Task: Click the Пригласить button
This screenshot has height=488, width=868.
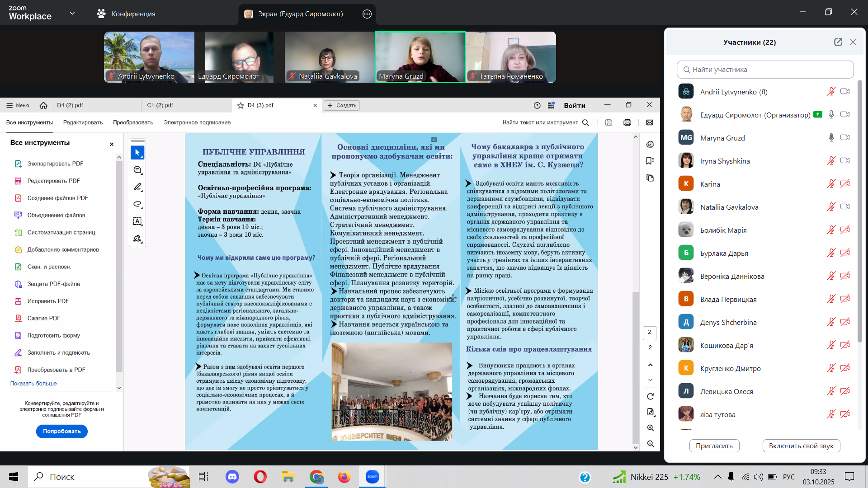Action: 714,446
